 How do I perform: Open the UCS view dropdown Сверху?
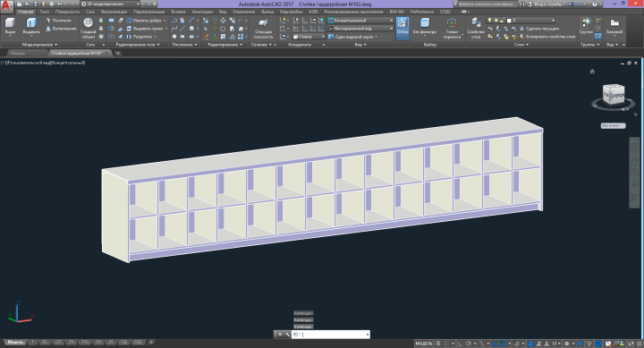(309, 37)
